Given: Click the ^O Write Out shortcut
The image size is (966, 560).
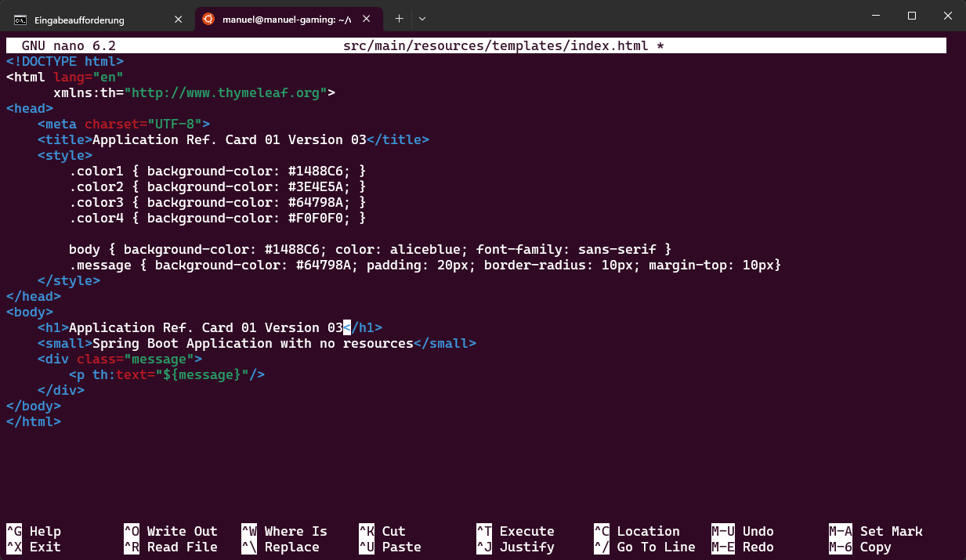Looking at the screenshot, I should tap(171, 531).
